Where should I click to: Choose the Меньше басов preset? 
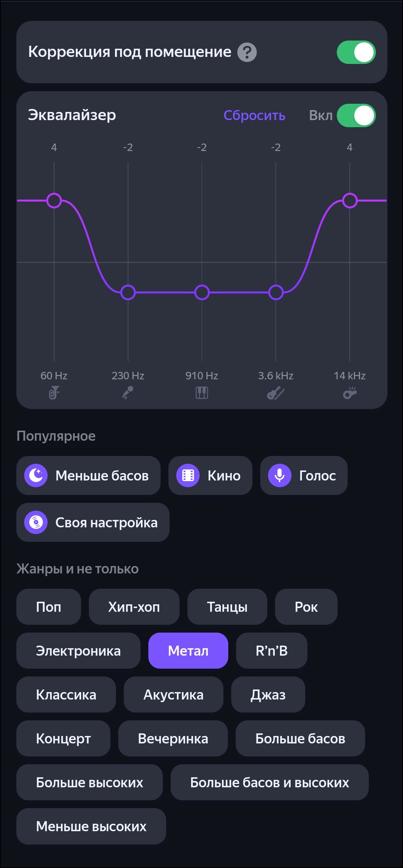pyautogui.click(x=88, y=476)
